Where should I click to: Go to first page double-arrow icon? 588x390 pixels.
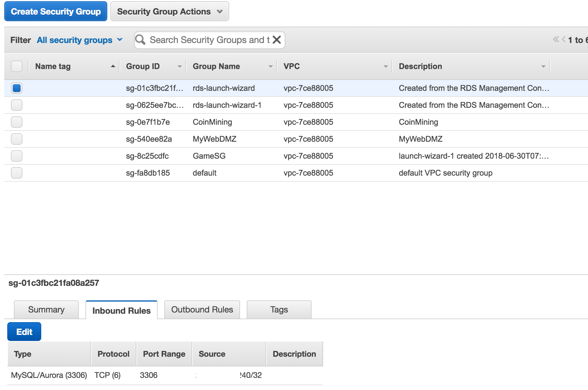click(x=556, y=39)
